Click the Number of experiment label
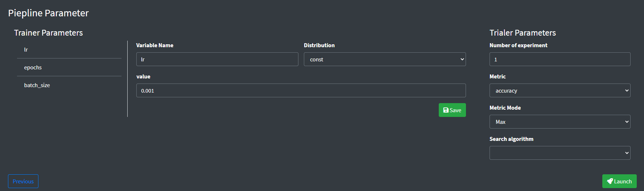The image size is (644, 191). [518, 45]
